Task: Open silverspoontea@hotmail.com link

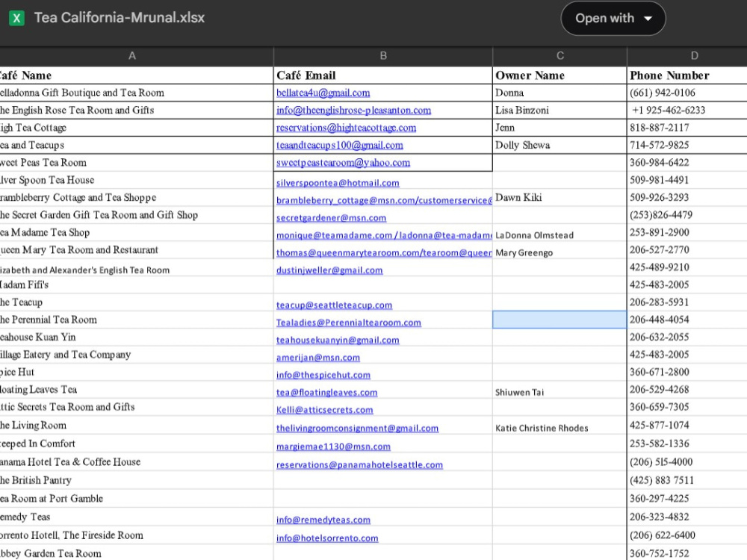Action: [338, 183]
